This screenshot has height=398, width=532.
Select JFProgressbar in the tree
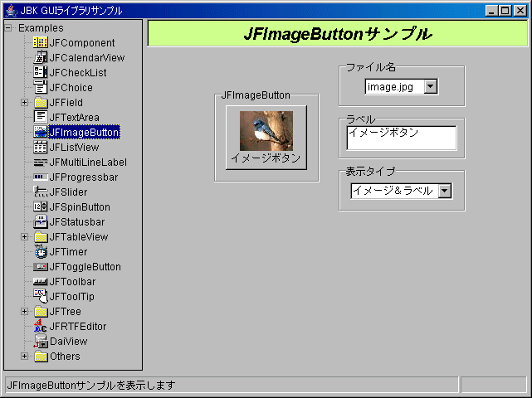pos(84,177)
